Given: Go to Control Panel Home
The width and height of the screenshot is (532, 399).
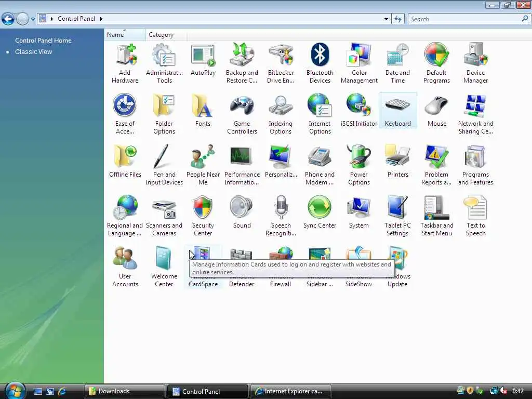Looking at the screenshot, I should (x=43, y=41).
